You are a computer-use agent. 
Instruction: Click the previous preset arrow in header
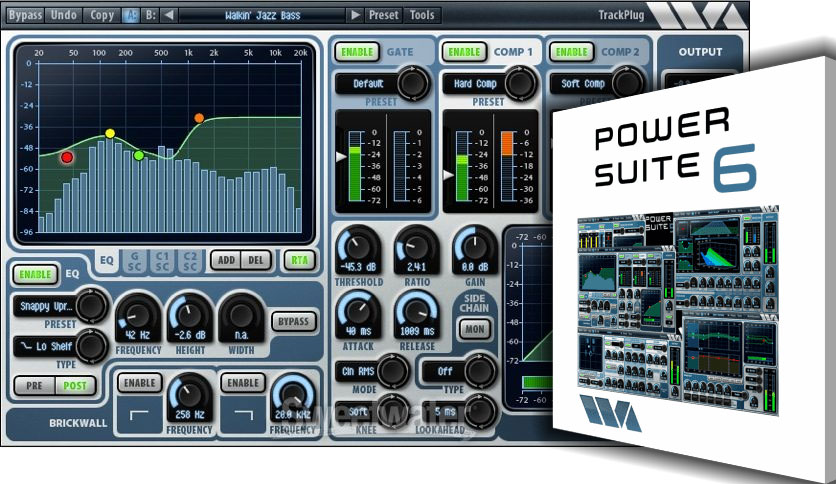click(168, 15)
